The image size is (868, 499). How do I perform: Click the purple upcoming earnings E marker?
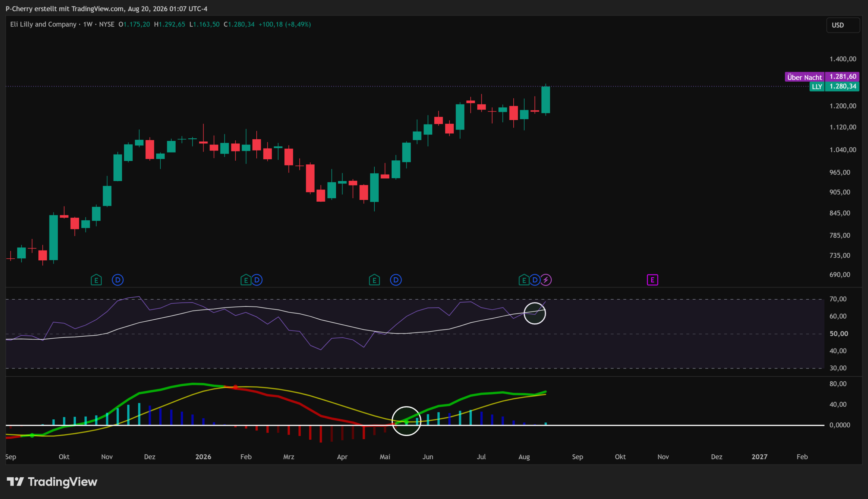coord(652,280)
